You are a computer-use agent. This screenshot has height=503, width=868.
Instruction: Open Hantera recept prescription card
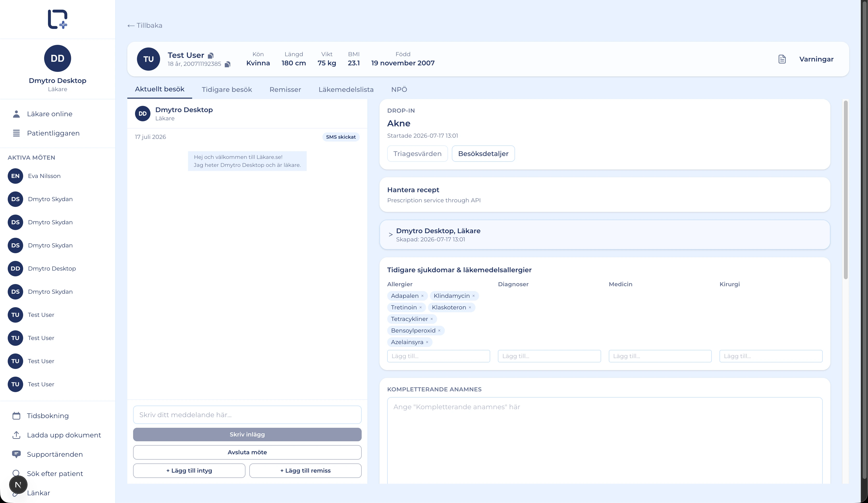click(x=604, y=195)
